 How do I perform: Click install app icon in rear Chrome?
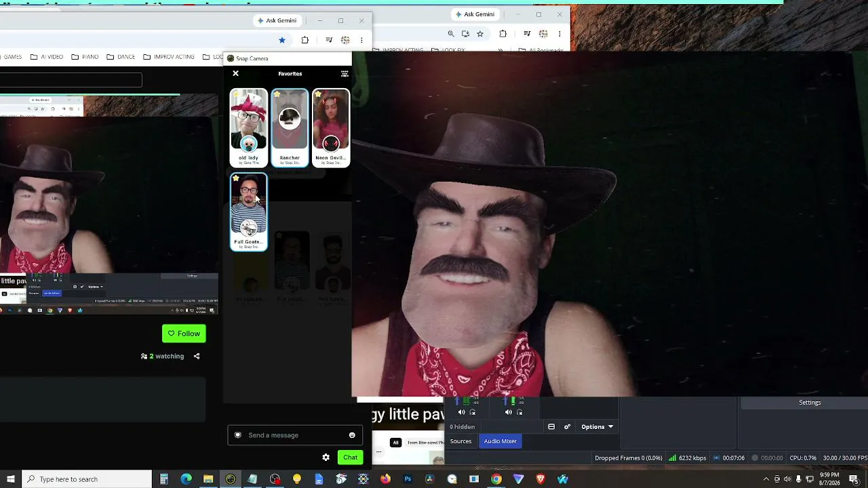(465, 34)
